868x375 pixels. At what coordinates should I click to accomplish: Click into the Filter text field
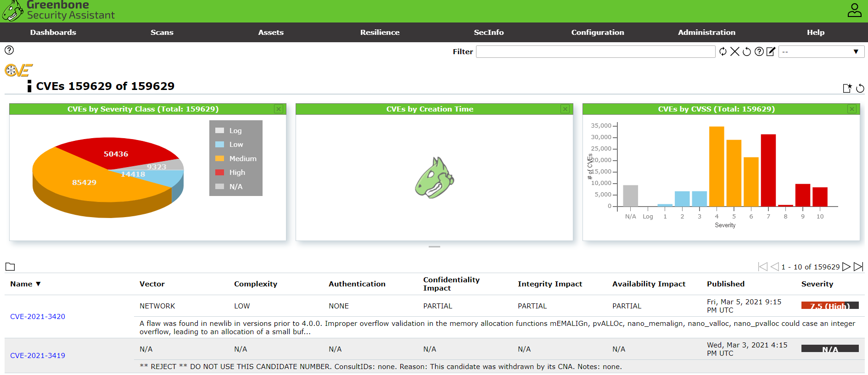click(595, 52)
